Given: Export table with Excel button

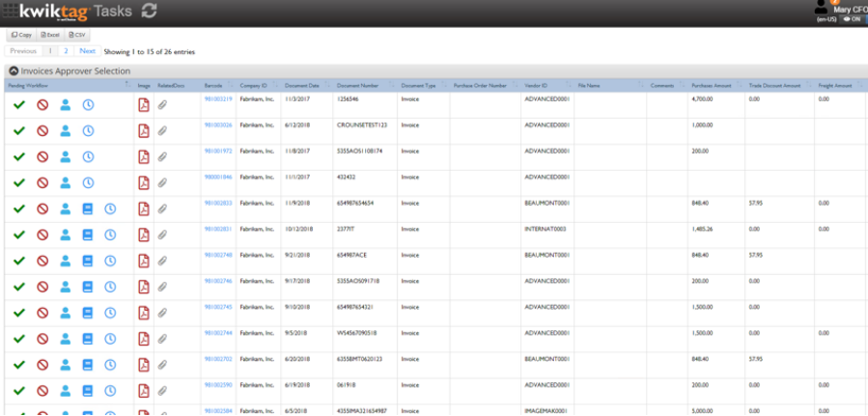Looking at the screenshot, I should (x=50, y=35).
